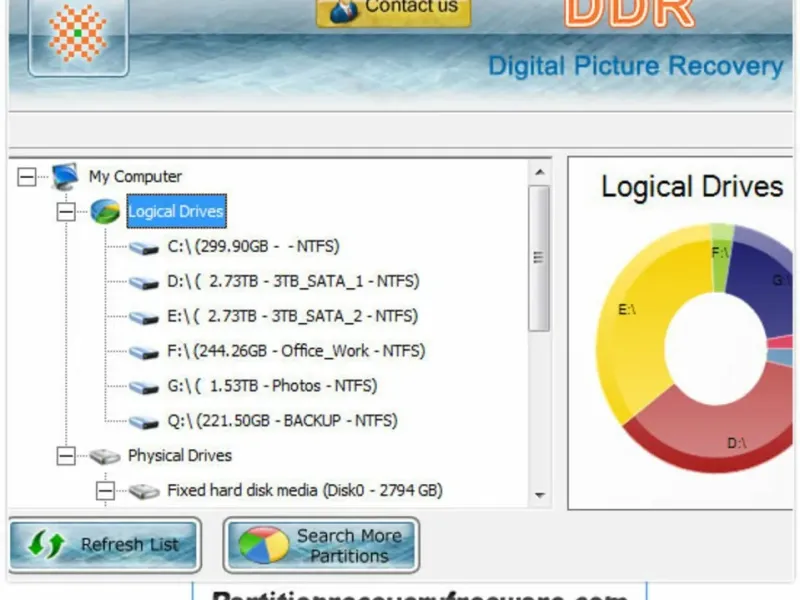Collapse the Fixed hard disk media node
Image resolution: width=800 pixels, height=600 pixels.
tap(105, 491)
